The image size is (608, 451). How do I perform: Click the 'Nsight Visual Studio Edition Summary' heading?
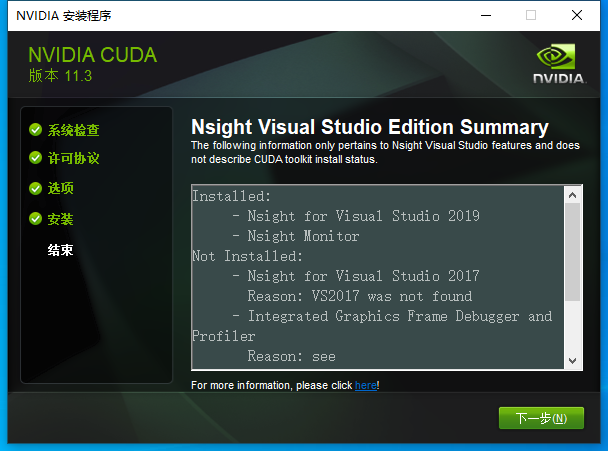pyautogui.click(x=370, y=127)
